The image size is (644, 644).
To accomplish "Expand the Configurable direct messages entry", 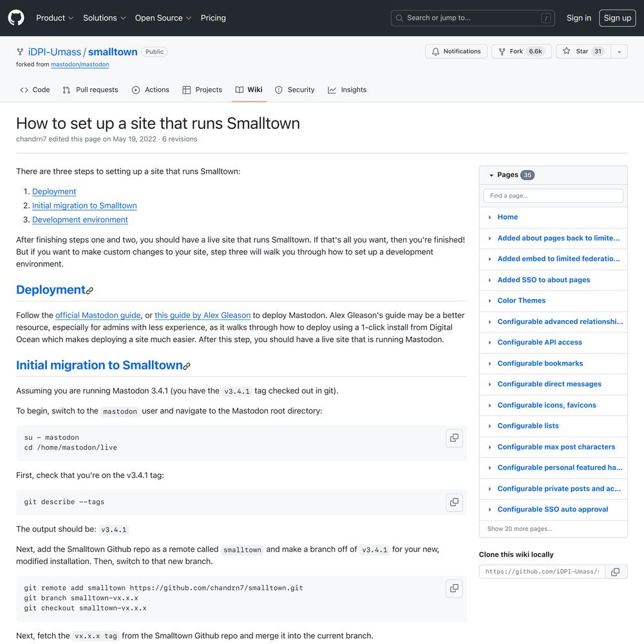I will point(489,384).
